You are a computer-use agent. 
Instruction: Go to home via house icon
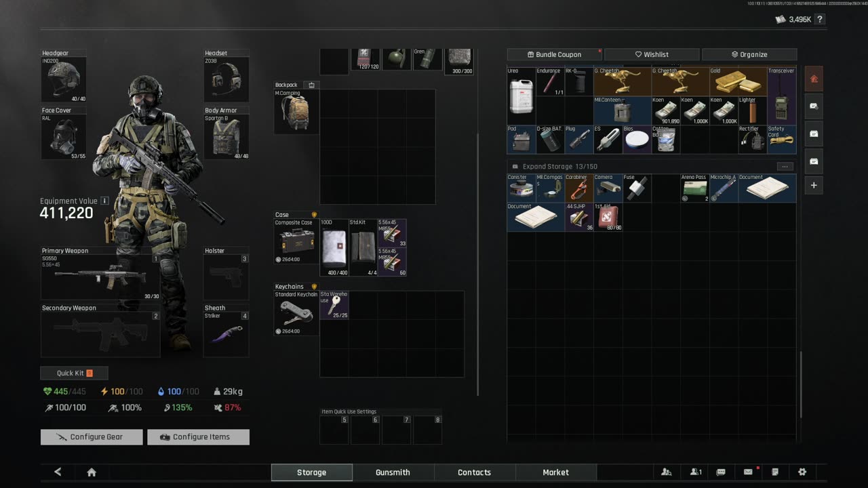[x=92, y=472]
